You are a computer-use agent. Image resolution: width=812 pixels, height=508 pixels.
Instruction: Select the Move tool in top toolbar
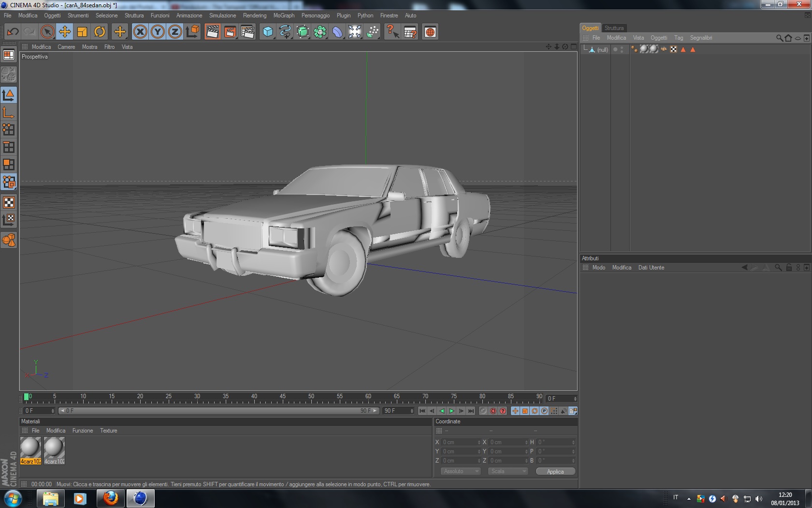tap(64, 32)
